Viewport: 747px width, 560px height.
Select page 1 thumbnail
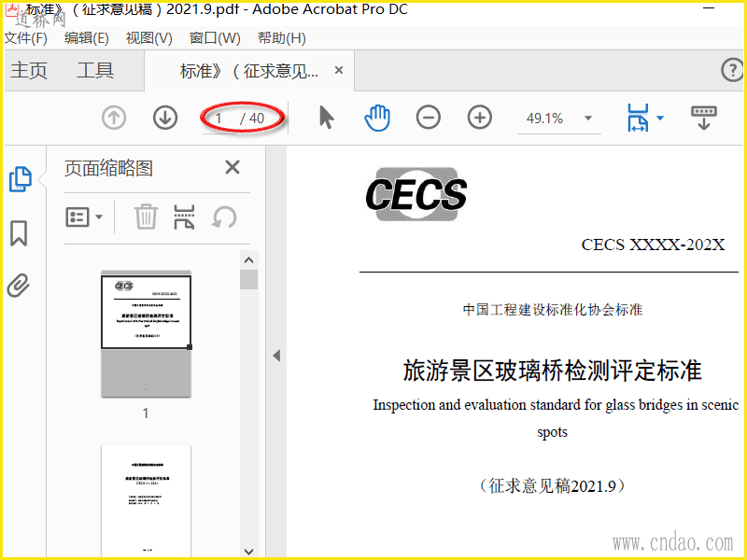click(x=146, y=333)
